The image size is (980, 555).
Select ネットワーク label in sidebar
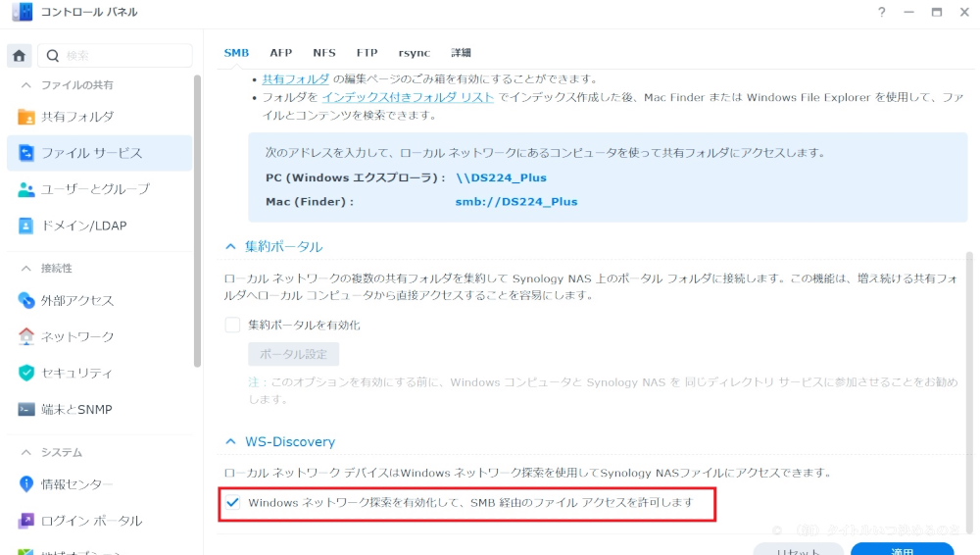77,336
